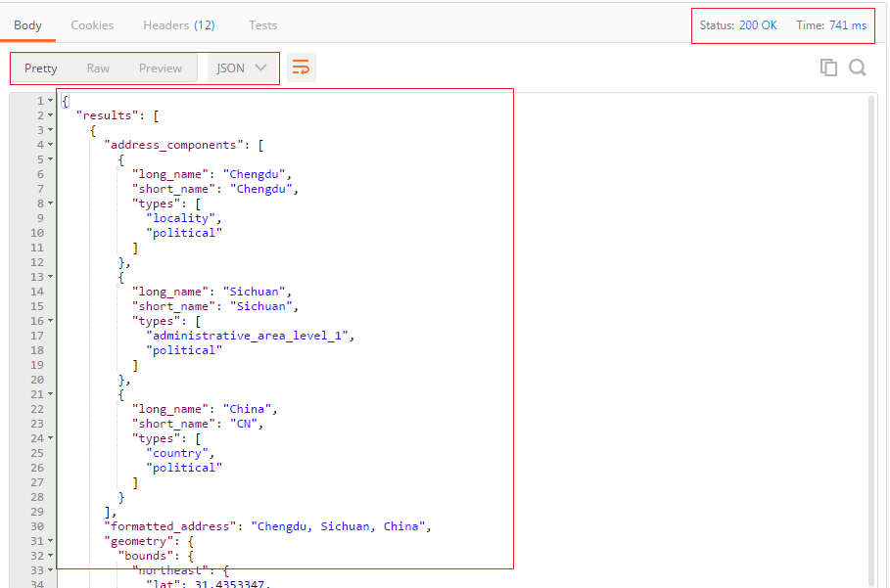890x588 pixels.
Task: Click the "Chengdu, Sichuan, China" value
Action: point(338,526)
